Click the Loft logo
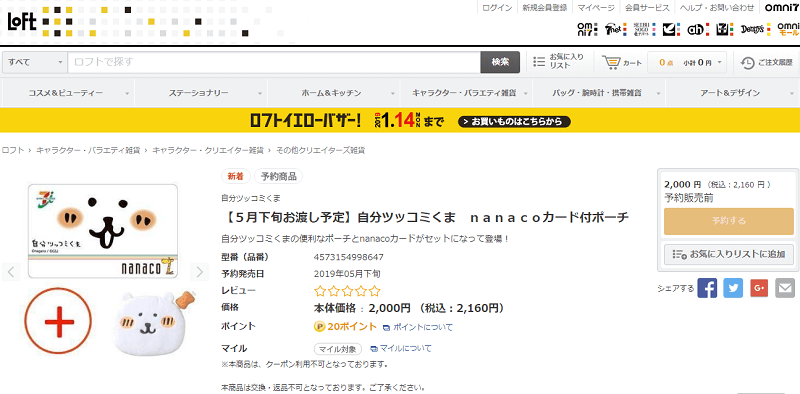Image resolution: width=800 pixels, height=394 pixels. (22, 21)
